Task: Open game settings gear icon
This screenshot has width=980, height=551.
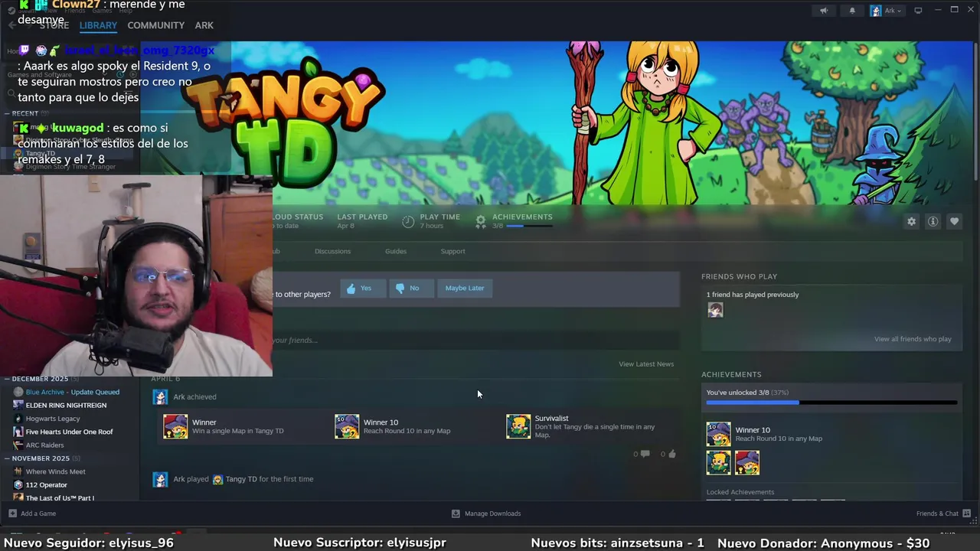Action: [x=911, y=221]
